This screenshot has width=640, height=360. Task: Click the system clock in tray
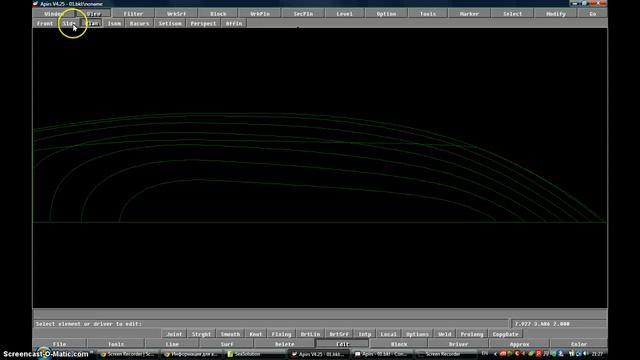coord(597,354)
